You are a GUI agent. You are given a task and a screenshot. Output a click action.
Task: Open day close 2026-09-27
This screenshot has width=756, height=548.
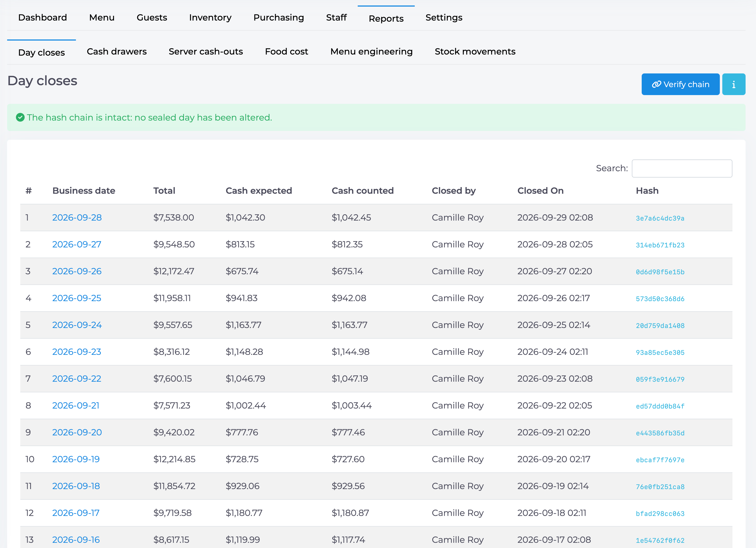coord(77,244)
